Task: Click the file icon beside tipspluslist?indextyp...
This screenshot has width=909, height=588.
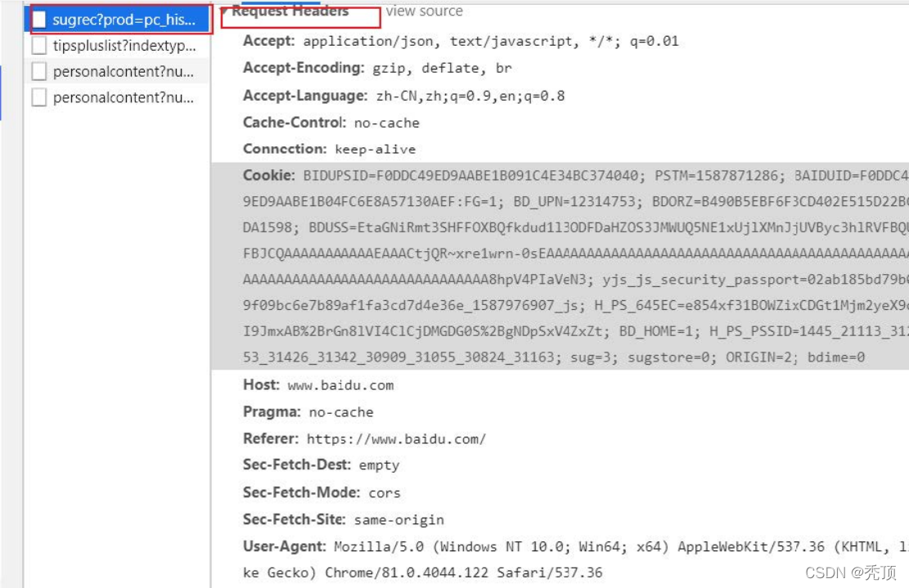Action: pyautogui.click(x=38, y=45)
